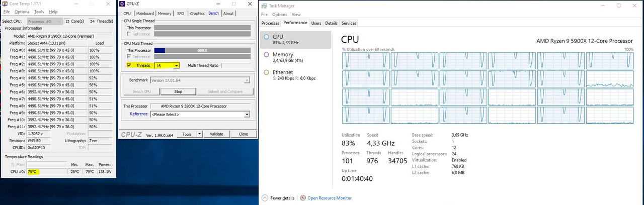Open the Task Manager View menu

pos(296,15)
